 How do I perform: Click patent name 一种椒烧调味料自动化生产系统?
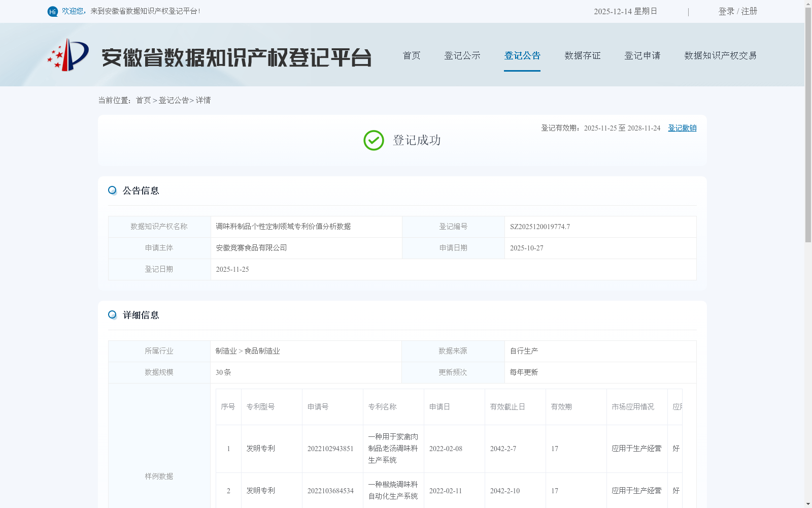pos(393,491)
